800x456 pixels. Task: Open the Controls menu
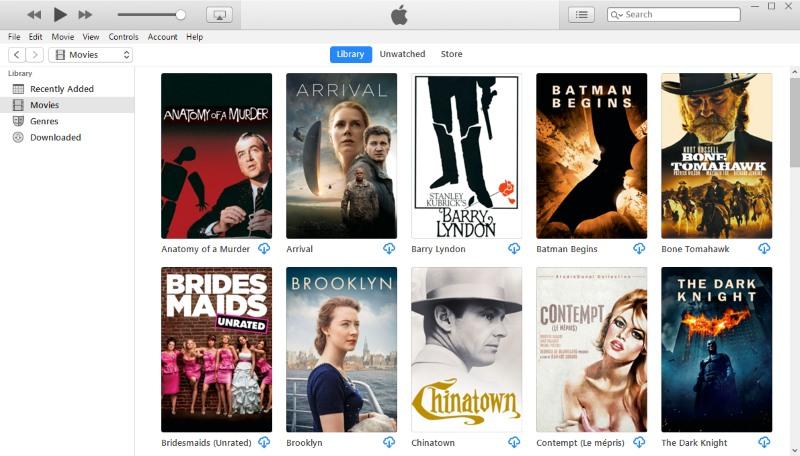tap(123, 37)
